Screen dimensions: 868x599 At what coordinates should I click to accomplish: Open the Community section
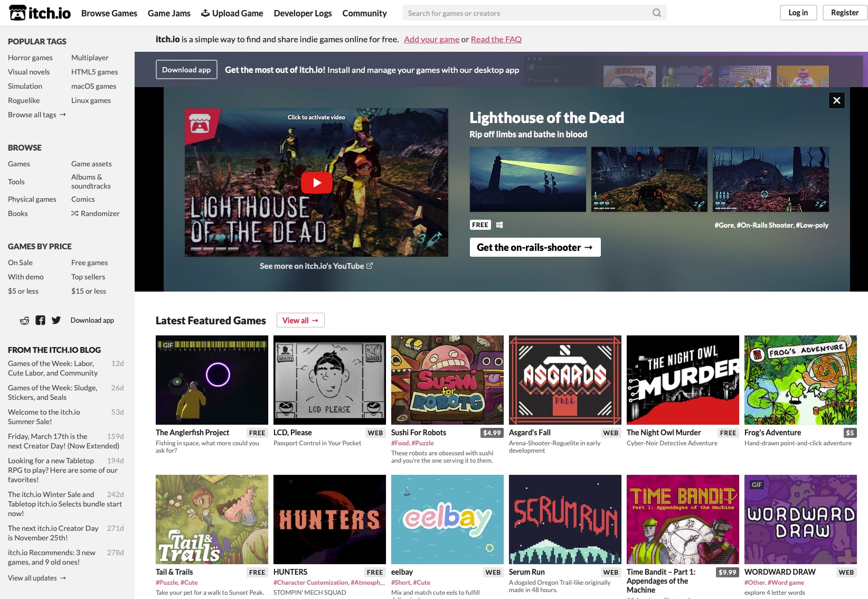click(364, 13)
